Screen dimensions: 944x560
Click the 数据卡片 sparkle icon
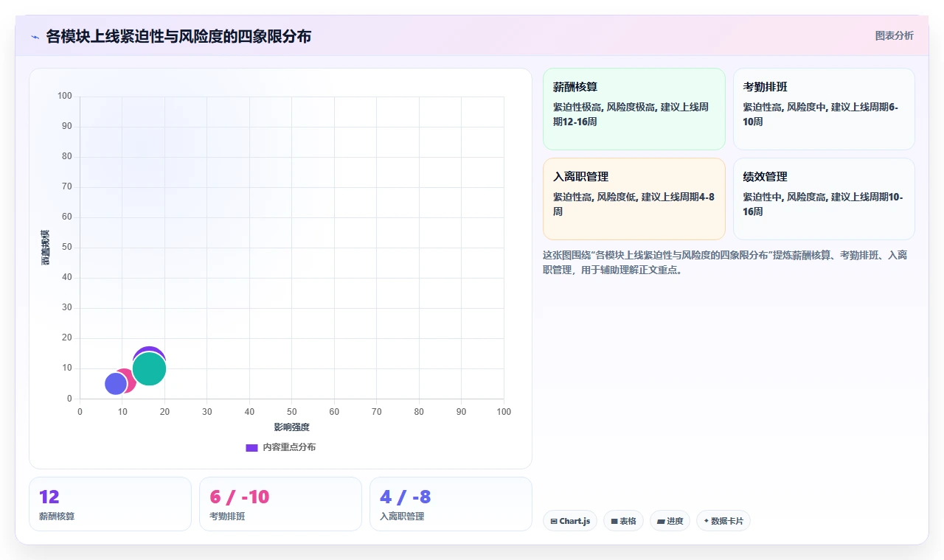pyautogui.click(x=707, y=521)
